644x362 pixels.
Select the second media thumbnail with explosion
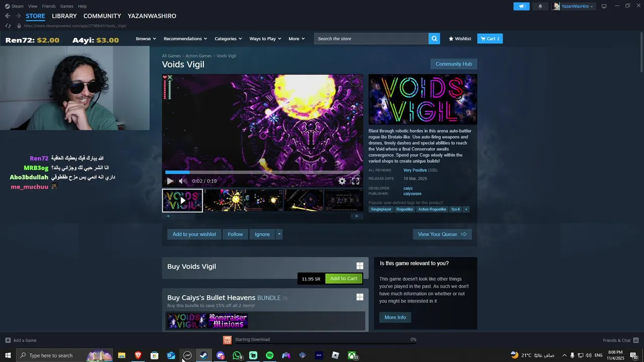[223, 201]
